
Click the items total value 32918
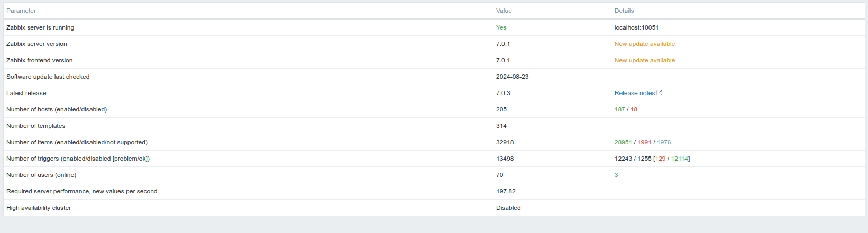point(505,142)
